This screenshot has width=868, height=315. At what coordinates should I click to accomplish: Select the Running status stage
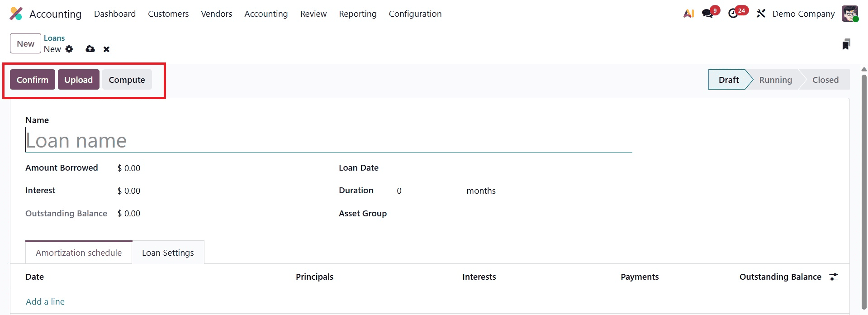775,80
